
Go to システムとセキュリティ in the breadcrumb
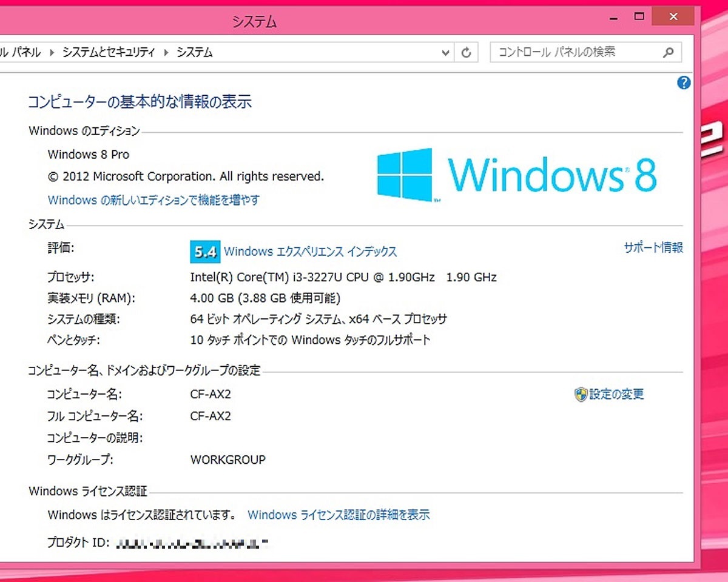point(109,53)
